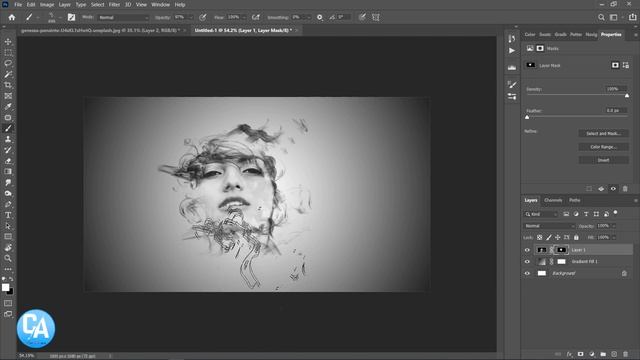The image size is (640, 360).
Task: Select the Crop tool
Action: click(x=8, y=85)
